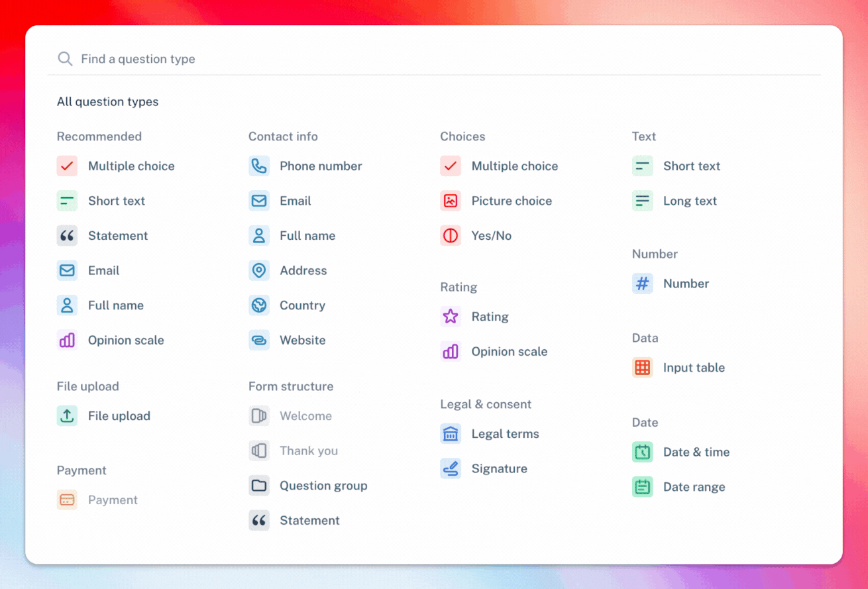Select the Phone number icon
The width and height of the screenshot is (868, 589).
pyautogui.click(x=259, y=166)
